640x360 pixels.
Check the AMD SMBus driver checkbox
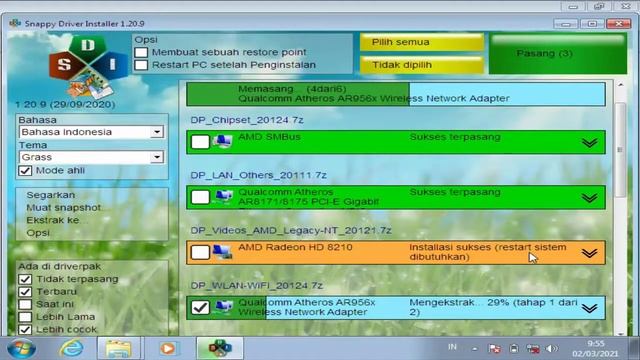[200, 142]
